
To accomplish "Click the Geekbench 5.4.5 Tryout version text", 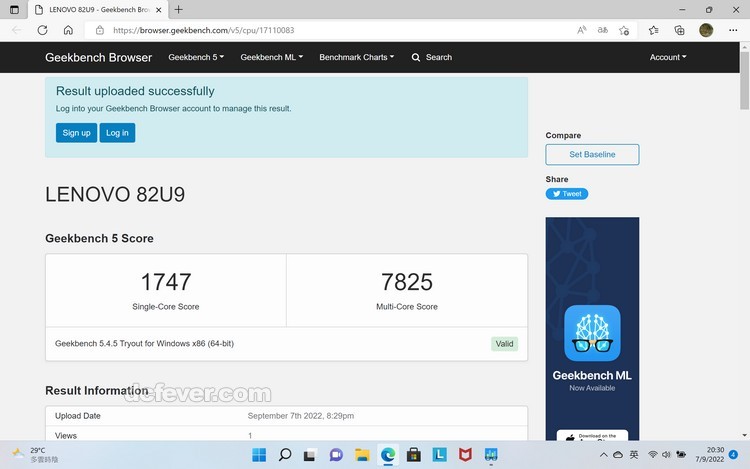I will [x=144, y=344].
